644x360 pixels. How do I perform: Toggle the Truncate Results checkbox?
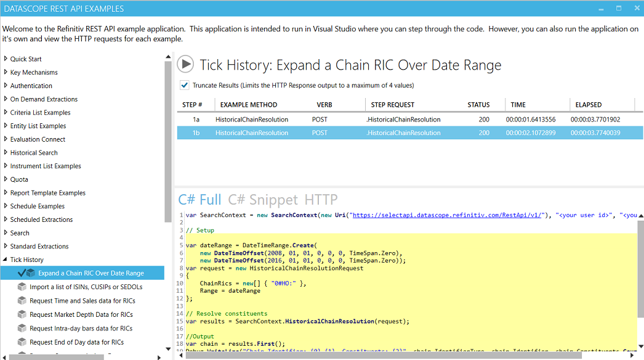[185, 85]
